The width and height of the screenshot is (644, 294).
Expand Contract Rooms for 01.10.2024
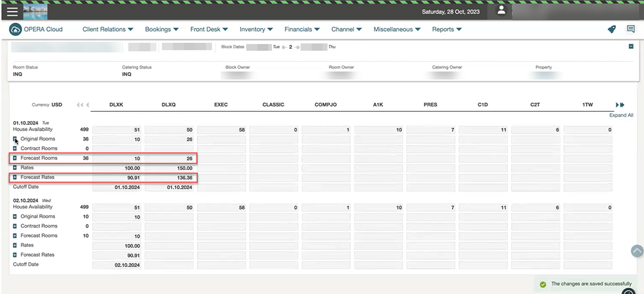click(15, 149)
